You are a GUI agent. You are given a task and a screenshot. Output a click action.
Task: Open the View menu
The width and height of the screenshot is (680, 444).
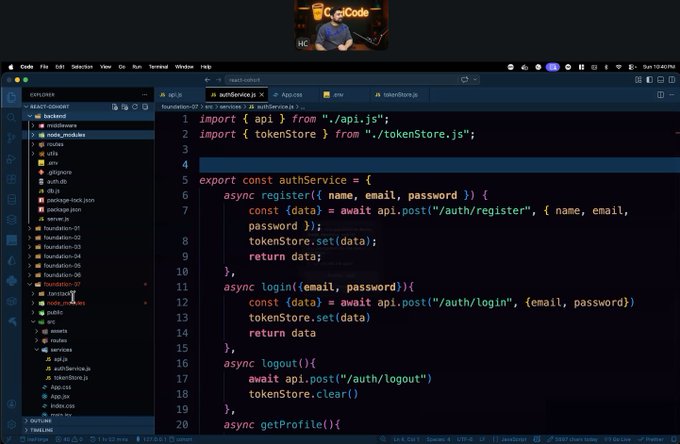(x=106, y=67)
